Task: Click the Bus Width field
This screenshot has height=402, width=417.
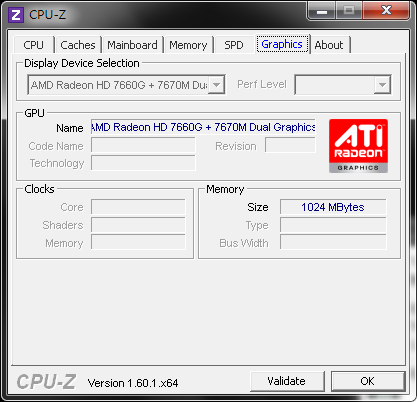Action: click(x=333, y=242)
